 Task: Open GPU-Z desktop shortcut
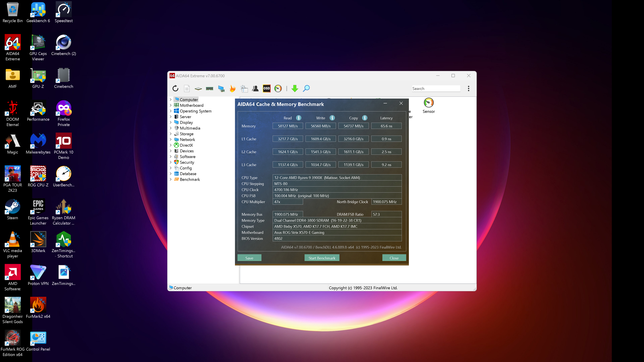[x=38, y=78]
